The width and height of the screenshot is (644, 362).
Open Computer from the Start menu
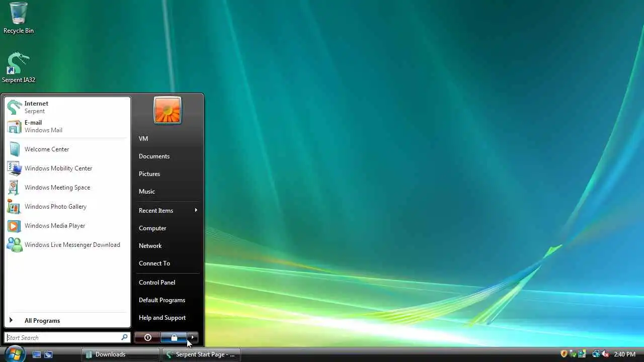pyautogui.click(x=168, y=228)
